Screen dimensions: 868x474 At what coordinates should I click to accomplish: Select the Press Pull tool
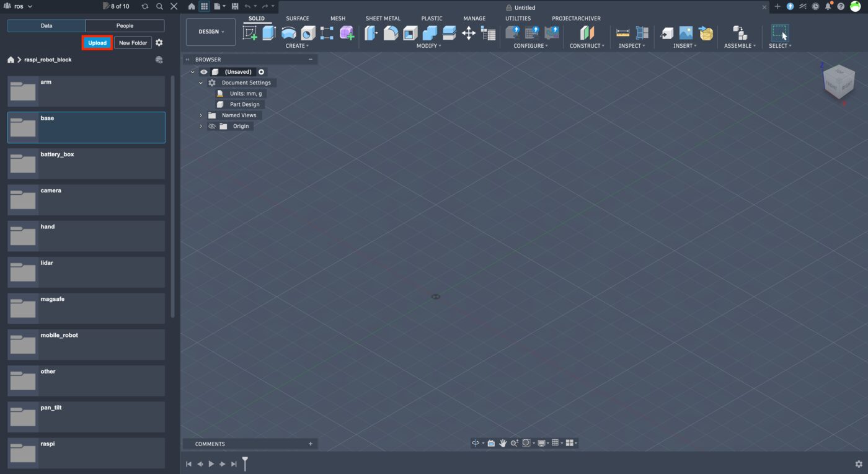coord(371,33)
